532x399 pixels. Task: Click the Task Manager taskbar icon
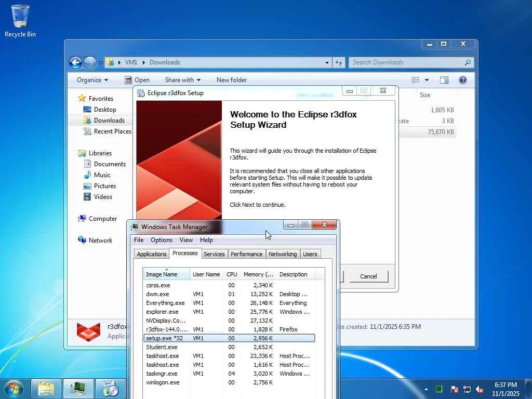tap(78, 389)
